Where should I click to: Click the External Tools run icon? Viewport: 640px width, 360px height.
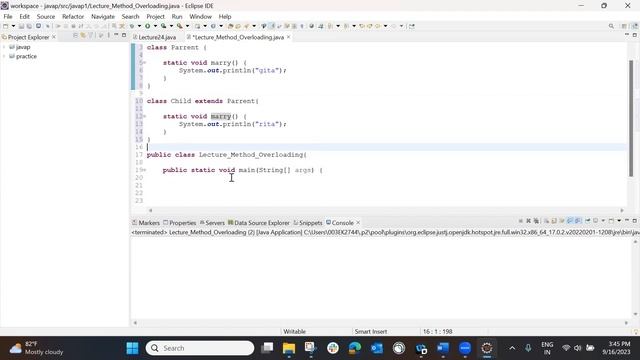[180, 26]
